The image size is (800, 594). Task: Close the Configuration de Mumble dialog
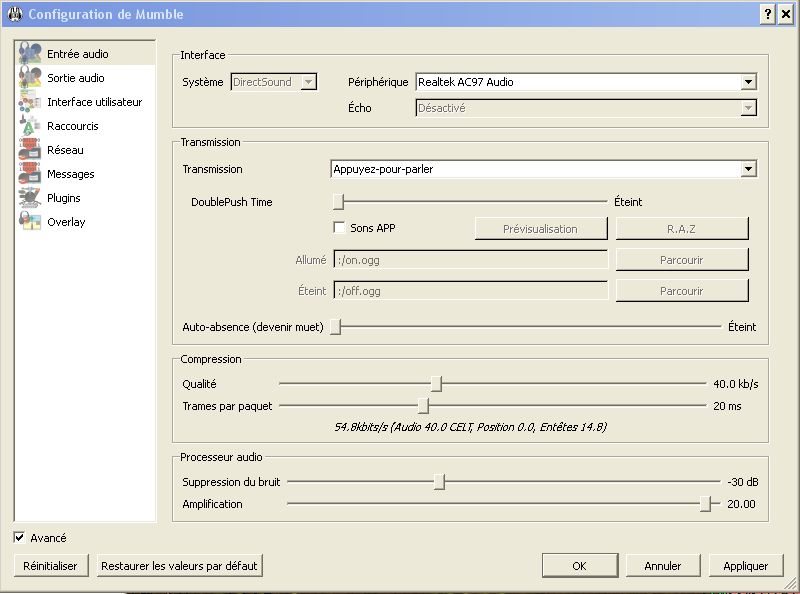[x=786, y=14]
